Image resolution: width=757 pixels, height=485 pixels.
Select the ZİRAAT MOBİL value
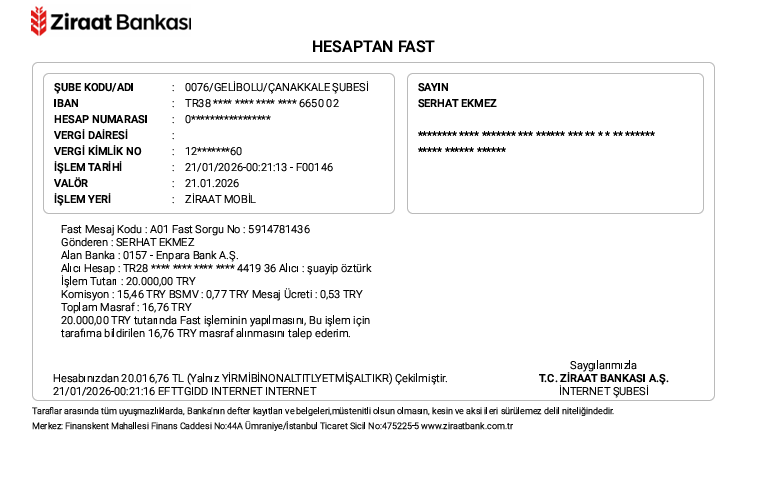point(220,199)
